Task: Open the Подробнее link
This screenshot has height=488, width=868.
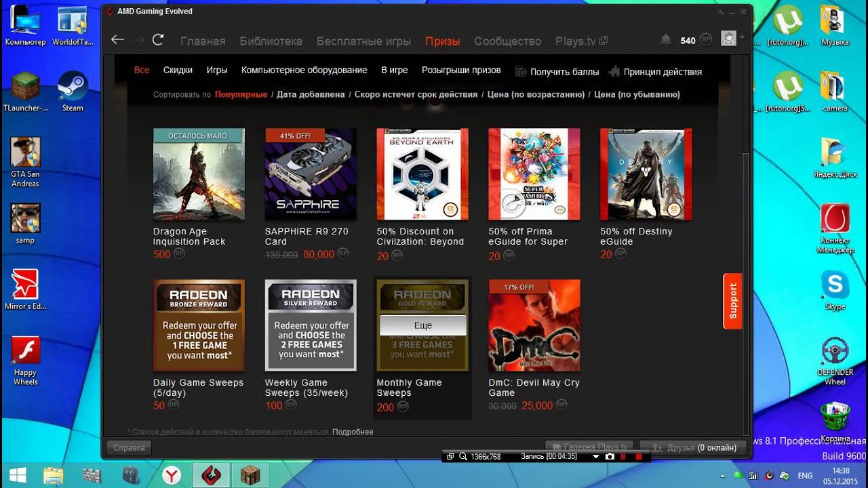Action: point(353,432)
